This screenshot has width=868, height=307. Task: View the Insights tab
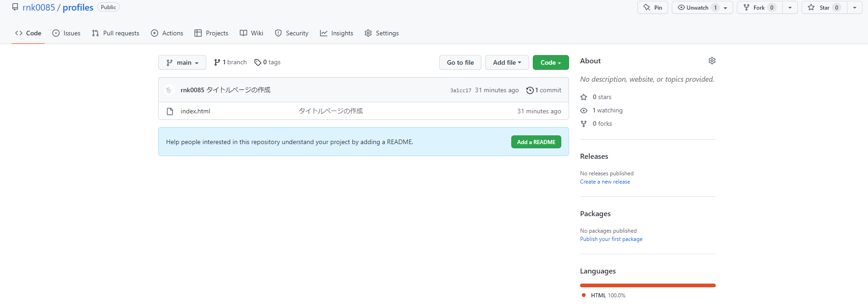click(337, 33)
